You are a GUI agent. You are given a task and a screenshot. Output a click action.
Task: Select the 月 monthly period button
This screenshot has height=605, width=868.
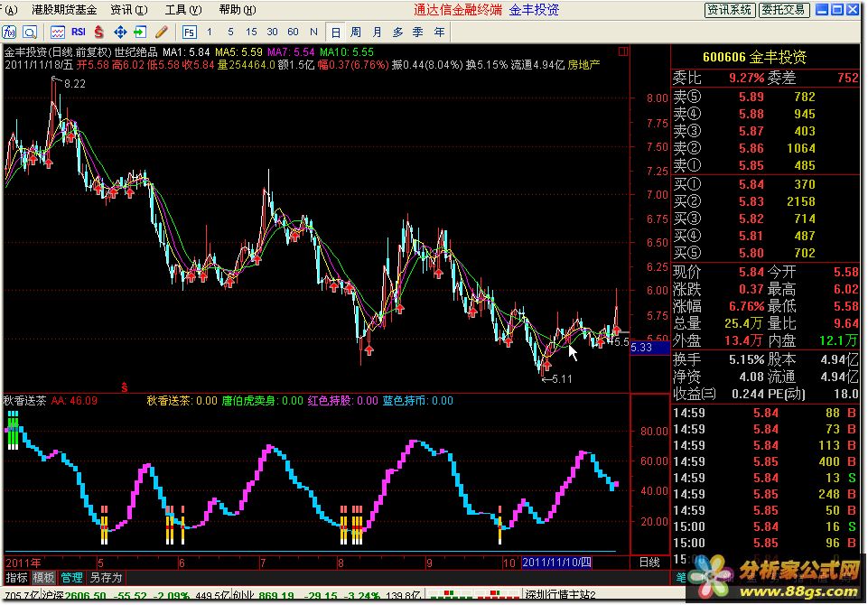pyautogui.click(x=377, y=33)
